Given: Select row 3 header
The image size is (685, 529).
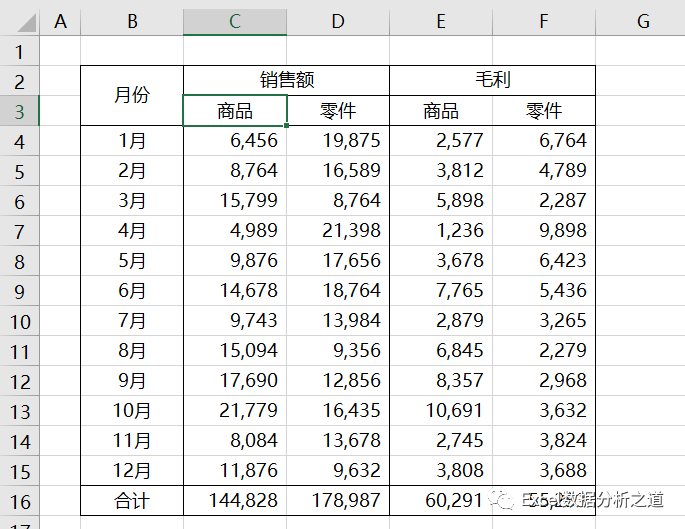Looking at the screenshot, I should [20, 111].
